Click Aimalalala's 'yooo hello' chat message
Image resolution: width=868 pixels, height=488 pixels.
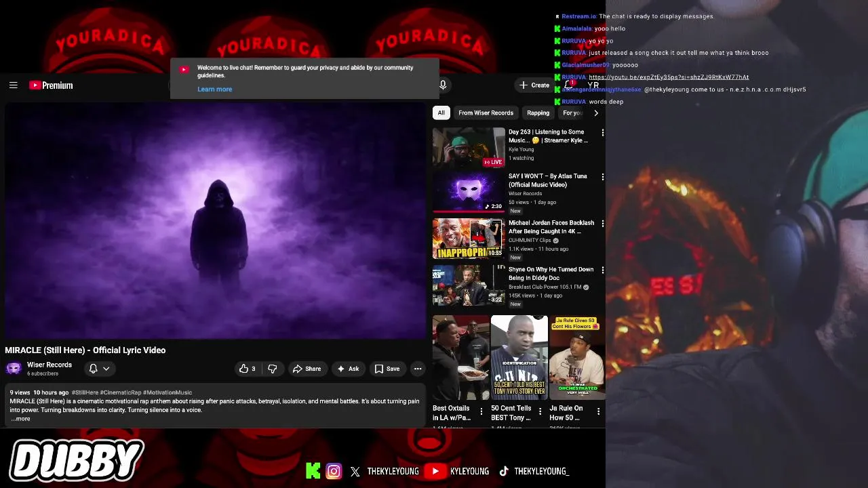[x=610, y=28]
